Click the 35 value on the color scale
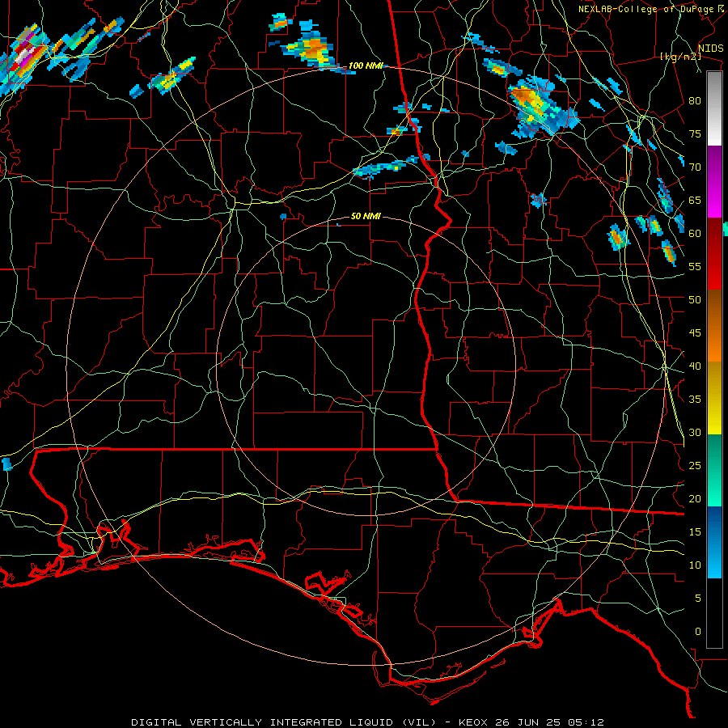Viewport: 728px width, 728px height. coord(695,400)
